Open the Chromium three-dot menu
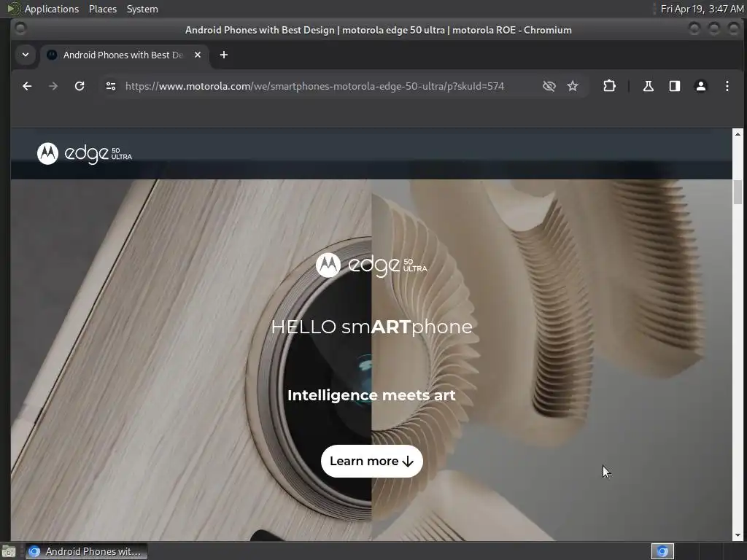Image resolution: width=747 pixels, height=560 pixels. tap(727, 86)
